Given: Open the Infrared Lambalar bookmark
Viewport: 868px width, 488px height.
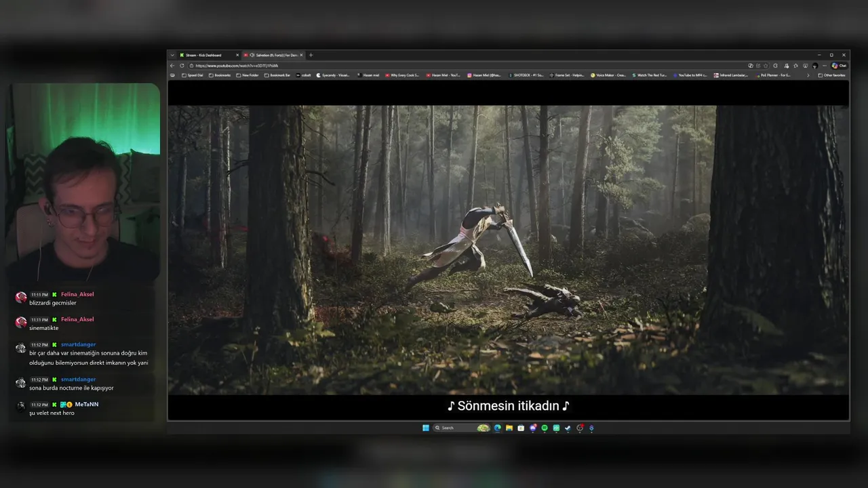Looking at the screenshot, I should (x=731, y=75).
